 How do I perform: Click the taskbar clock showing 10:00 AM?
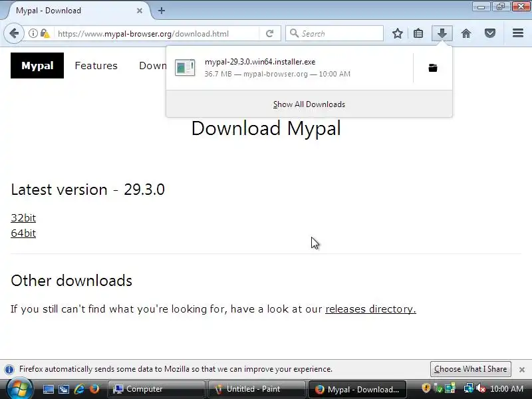[x=507, y=389]
